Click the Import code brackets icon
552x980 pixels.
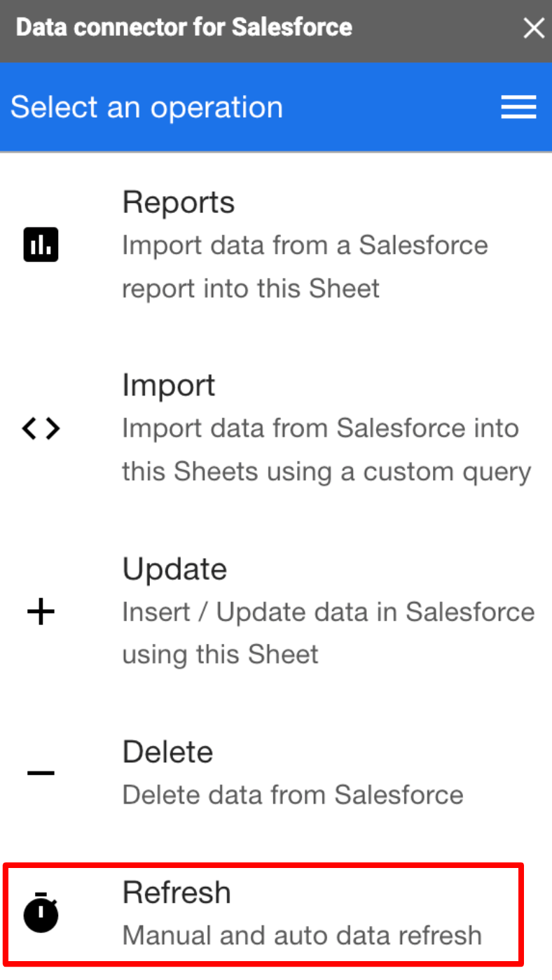(x=41, y=429)
